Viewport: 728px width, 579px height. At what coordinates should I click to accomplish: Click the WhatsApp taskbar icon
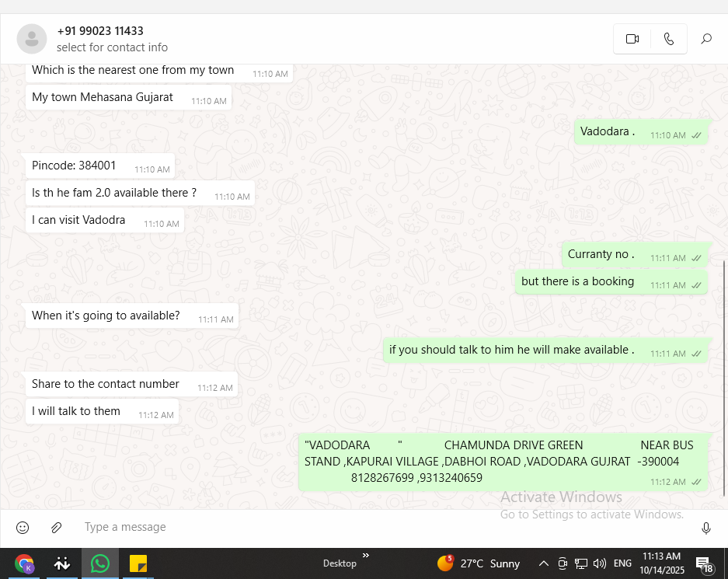click(x=99, y=563)
